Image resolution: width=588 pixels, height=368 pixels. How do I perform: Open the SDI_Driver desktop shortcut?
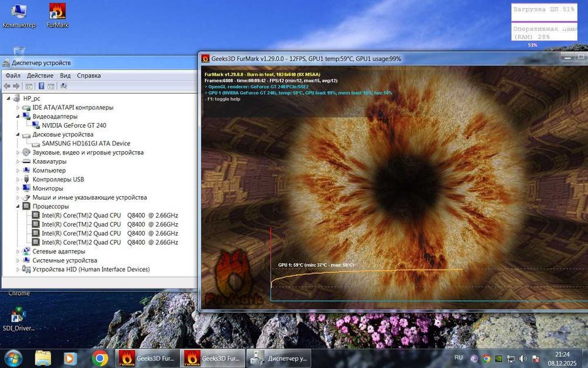coord(18,320)
